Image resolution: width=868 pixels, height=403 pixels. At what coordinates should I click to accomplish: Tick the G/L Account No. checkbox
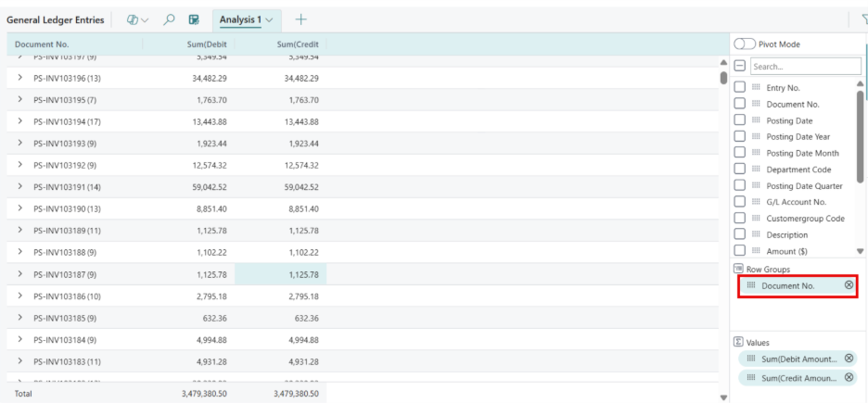[740, 201]
